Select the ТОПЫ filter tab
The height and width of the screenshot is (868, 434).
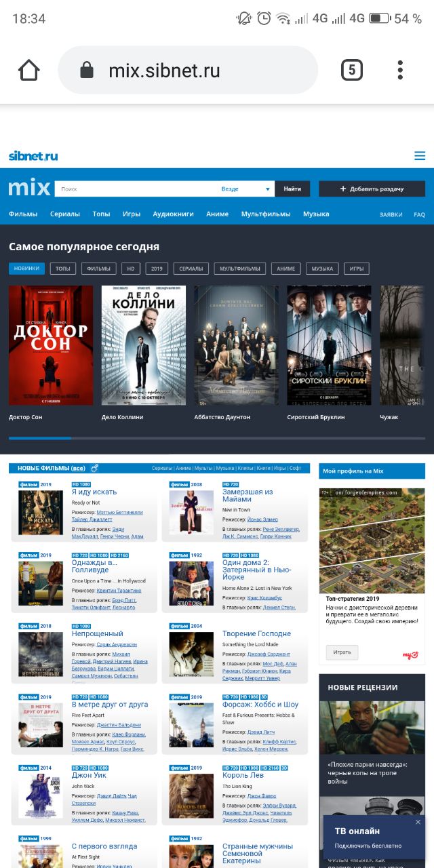(x=63, y=269)
